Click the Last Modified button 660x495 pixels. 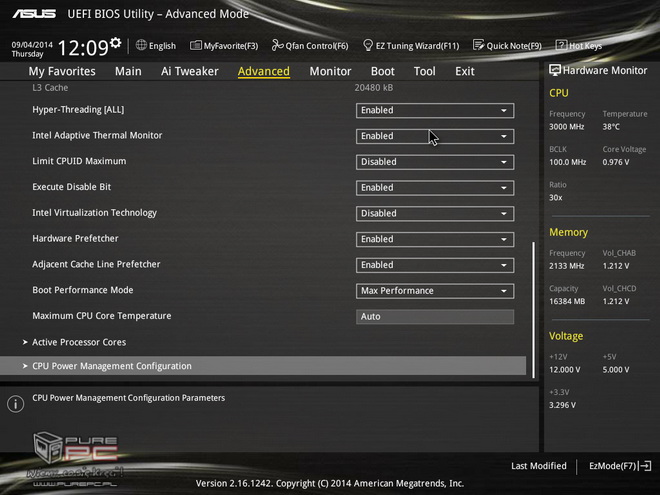pyautogui.click(x=539, y=466)
